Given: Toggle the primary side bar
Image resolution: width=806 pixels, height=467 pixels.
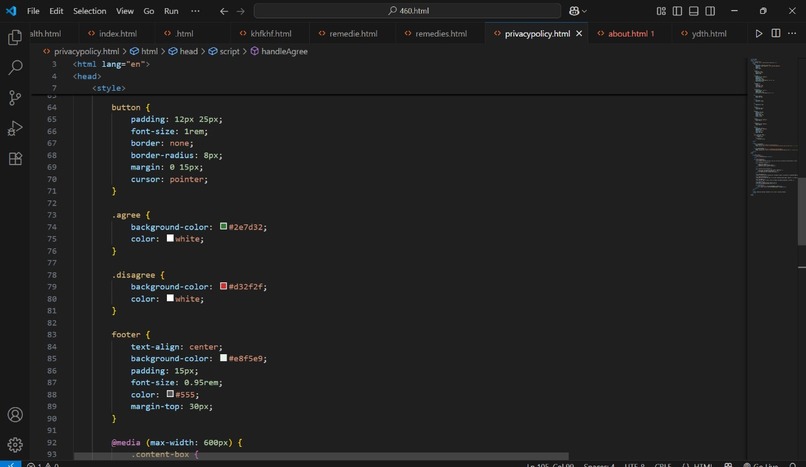Looking at the screenshot, I should click(x=677, y=11).
